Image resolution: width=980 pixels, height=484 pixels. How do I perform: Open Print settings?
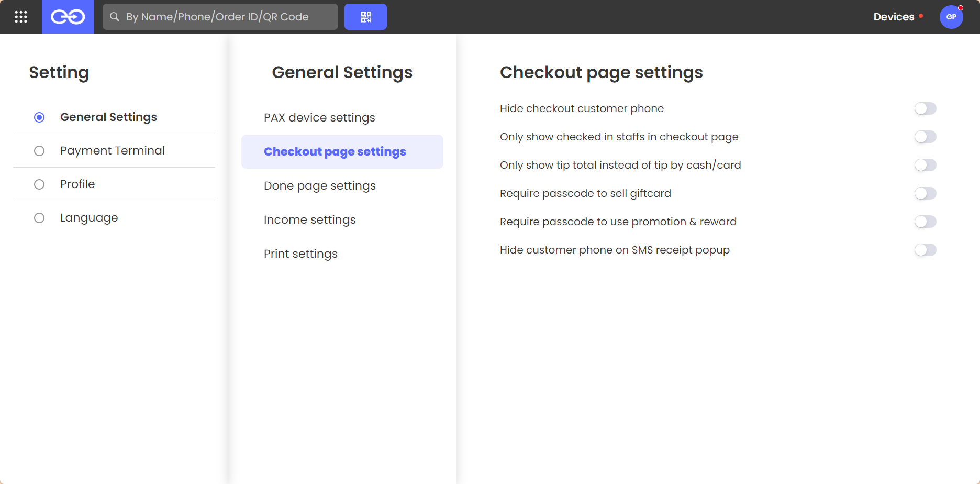pyautogui.click(x=342, y=254)
